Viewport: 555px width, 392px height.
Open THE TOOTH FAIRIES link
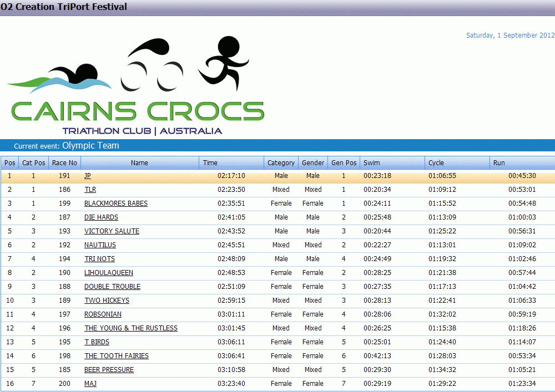pos(117,355)
